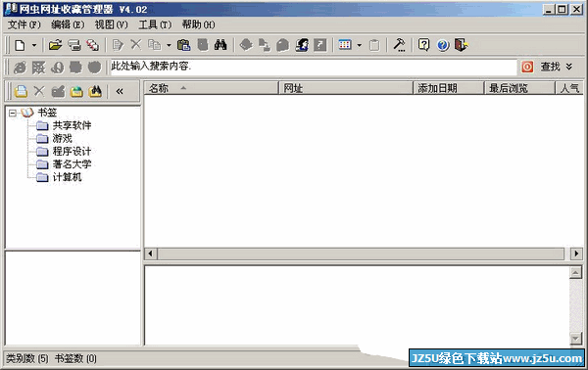Select the 著名大学 folder
The width and height of the screenshot is (588, 370).
pyautogui.click(x=72, y=164)
